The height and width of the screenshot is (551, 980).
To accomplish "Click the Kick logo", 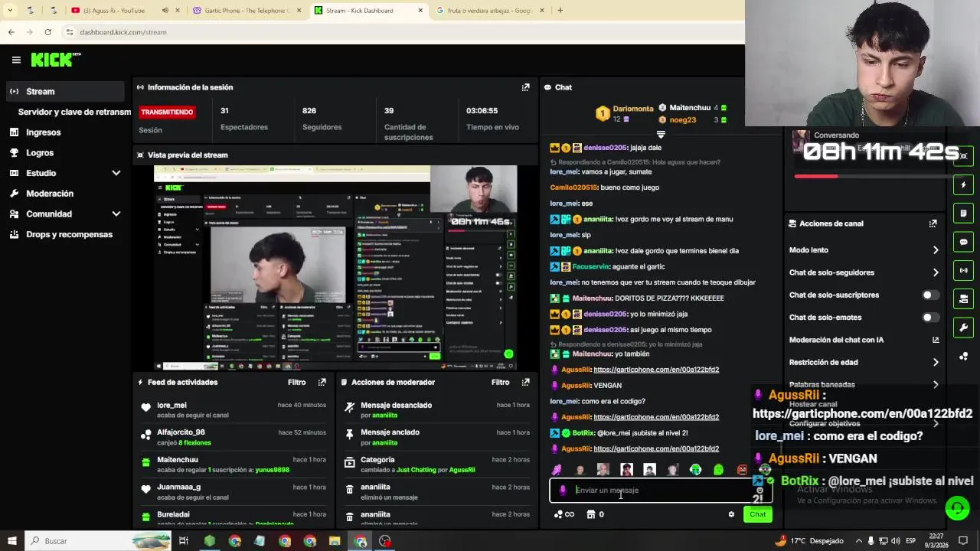I will point(55,60).
